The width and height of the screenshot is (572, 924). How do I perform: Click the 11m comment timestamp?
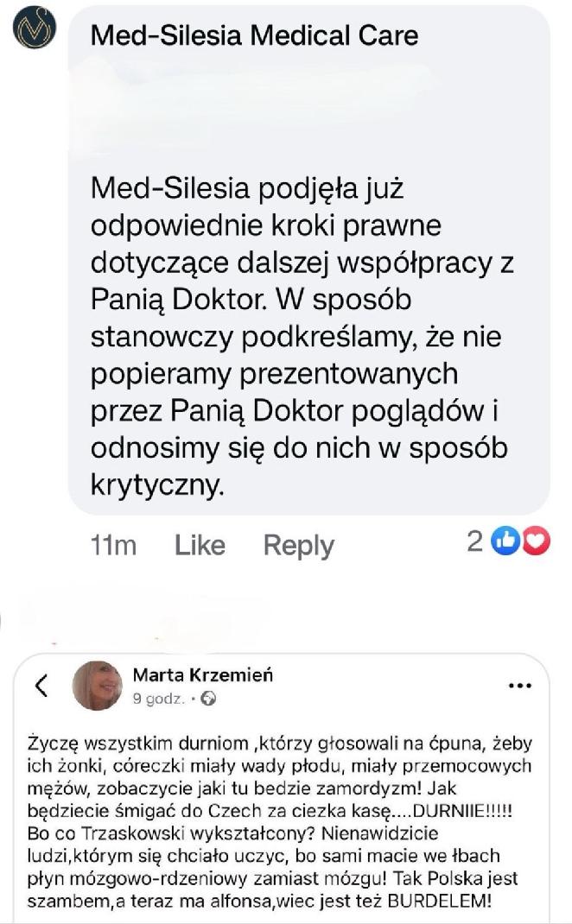coord(113,545)
